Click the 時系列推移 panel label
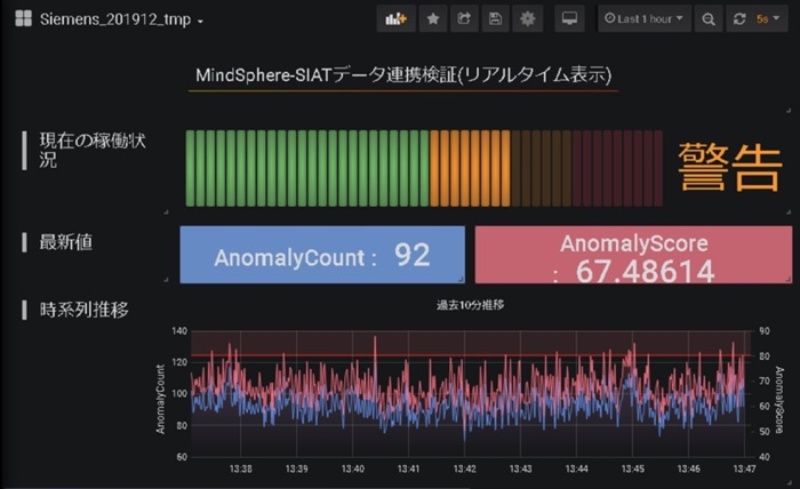This screenshot has height=489, width=800. point(84,310)
